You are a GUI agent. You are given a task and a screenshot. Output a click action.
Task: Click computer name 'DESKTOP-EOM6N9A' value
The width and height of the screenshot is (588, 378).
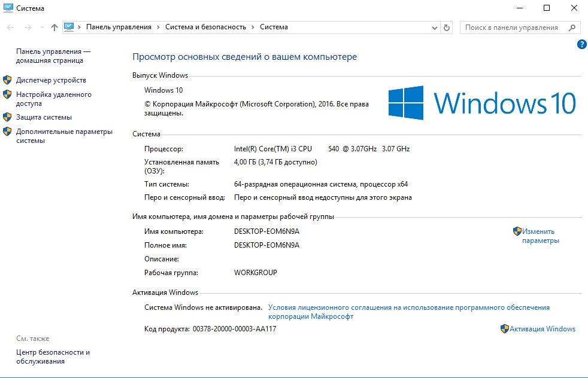[x=266, y=231]
